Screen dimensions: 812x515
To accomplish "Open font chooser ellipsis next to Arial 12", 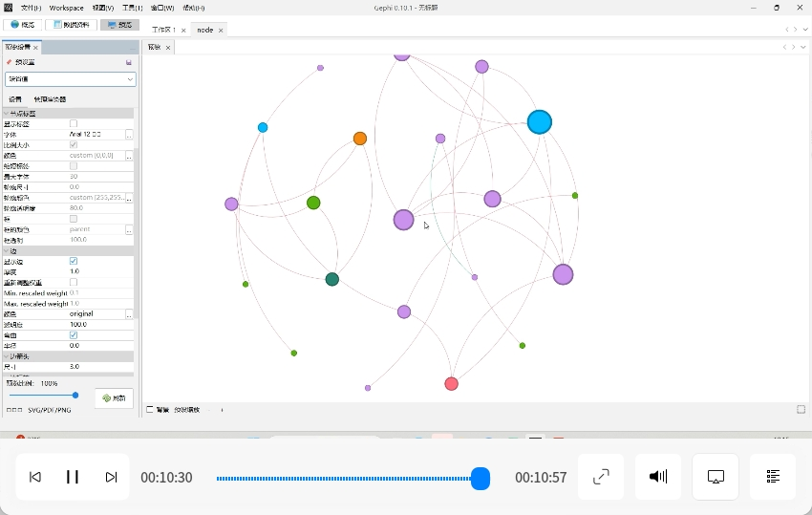I will point(129,135).
